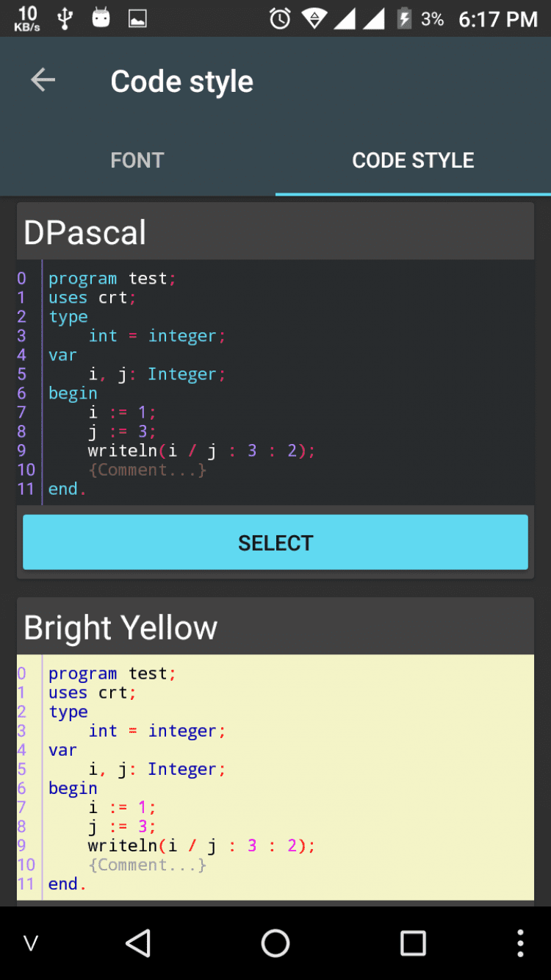551x980 pixels.
Task: Switch to the FONT tab
Action: point(137,160)
